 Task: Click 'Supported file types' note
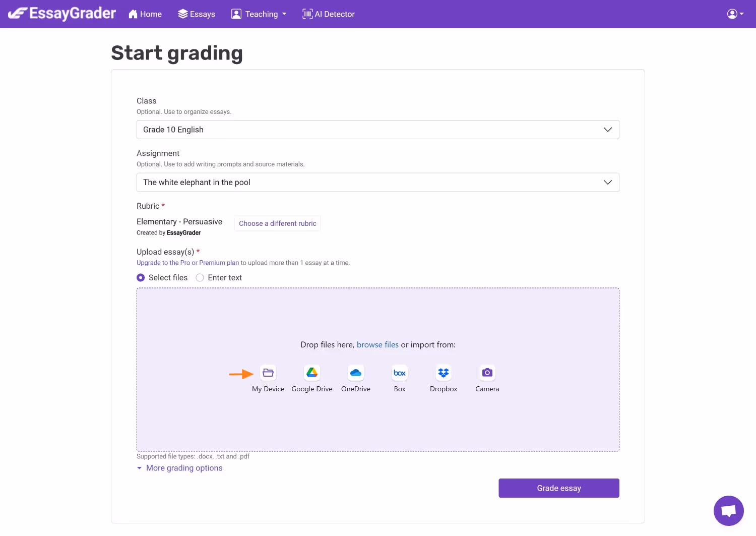tap(193, 456)
